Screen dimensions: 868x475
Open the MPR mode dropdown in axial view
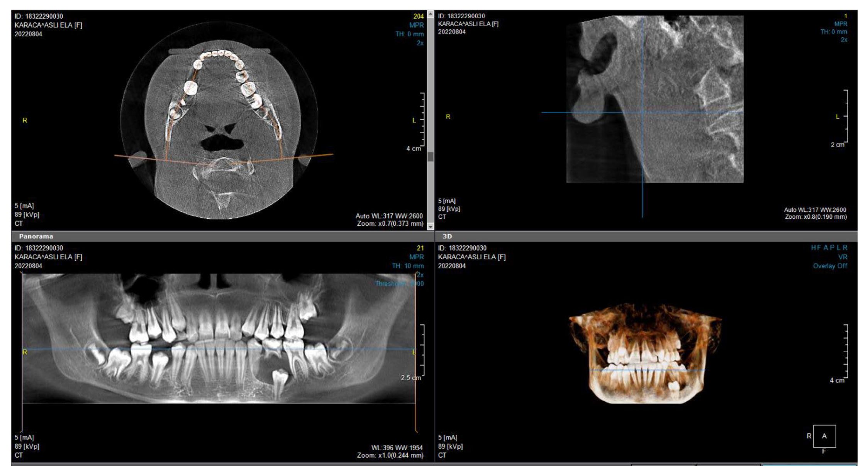[x=416, y=25]
